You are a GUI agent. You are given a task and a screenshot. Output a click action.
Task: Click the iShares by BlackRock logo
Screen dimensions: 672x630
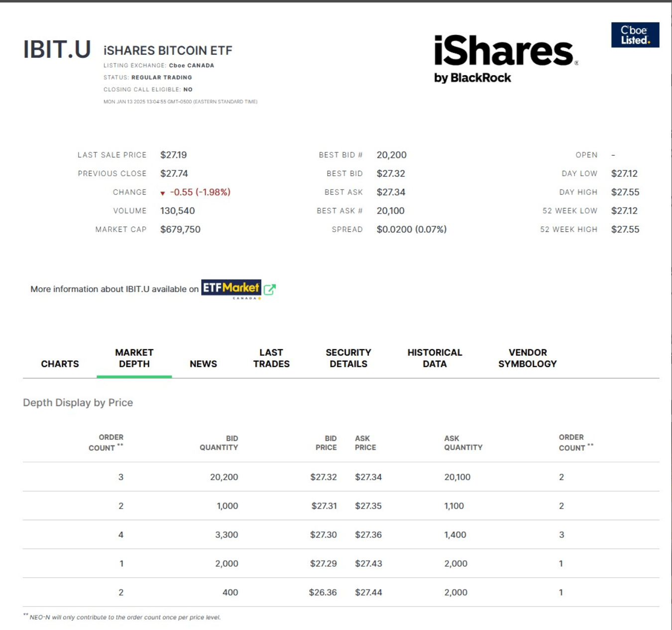[506, 59]
